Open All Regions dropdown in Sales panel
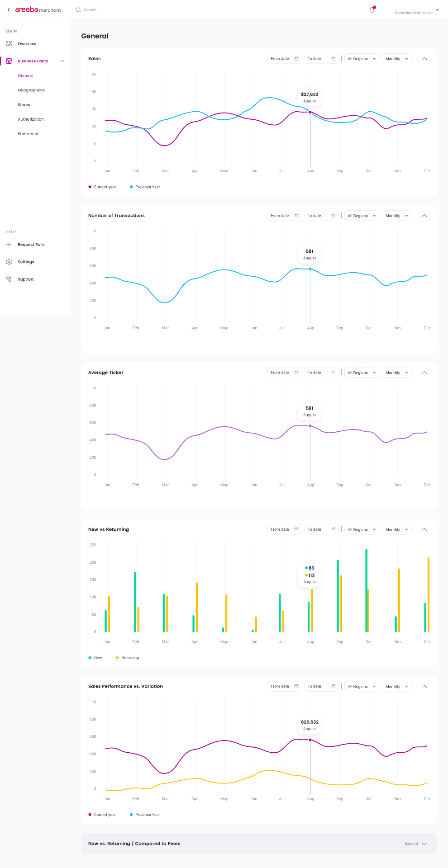The width and height of the screenshot is (448, 868). coord(362,59)
